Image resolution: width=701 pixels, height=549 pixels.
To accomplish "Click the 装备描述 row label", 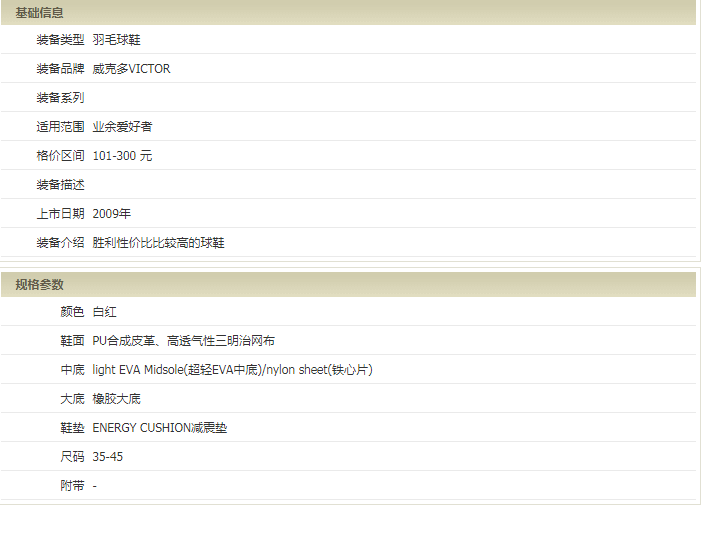I will coord(60,185).
